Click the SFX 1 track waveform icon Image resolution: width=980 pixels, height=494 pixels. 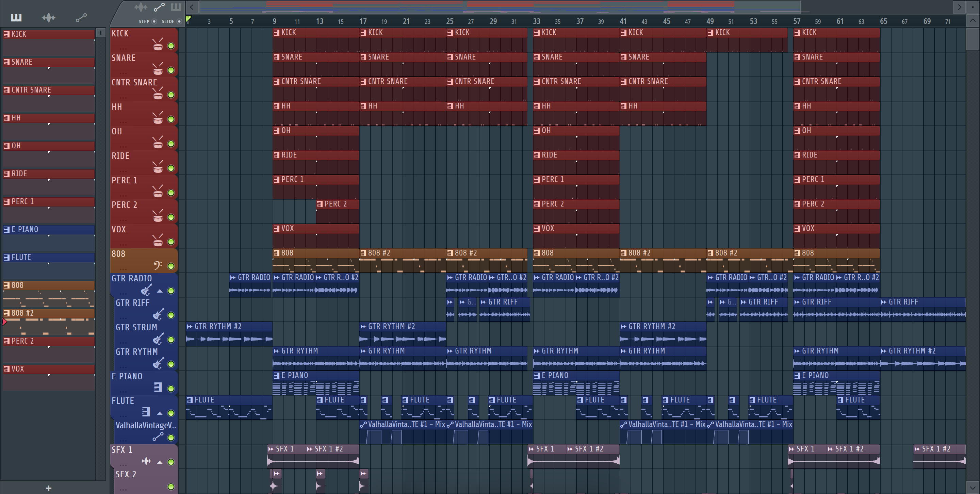click(146, 461)
